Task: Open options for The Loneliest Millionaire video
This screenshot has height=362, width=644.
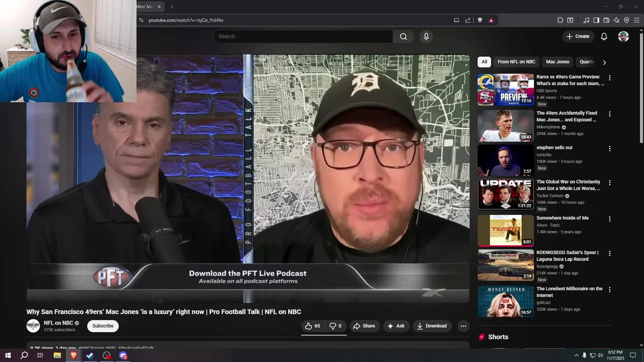Action: pos(609,290)
